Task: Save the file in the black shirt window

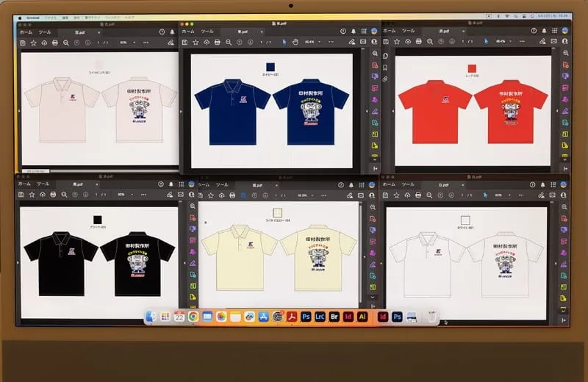Action: (21, 195)
